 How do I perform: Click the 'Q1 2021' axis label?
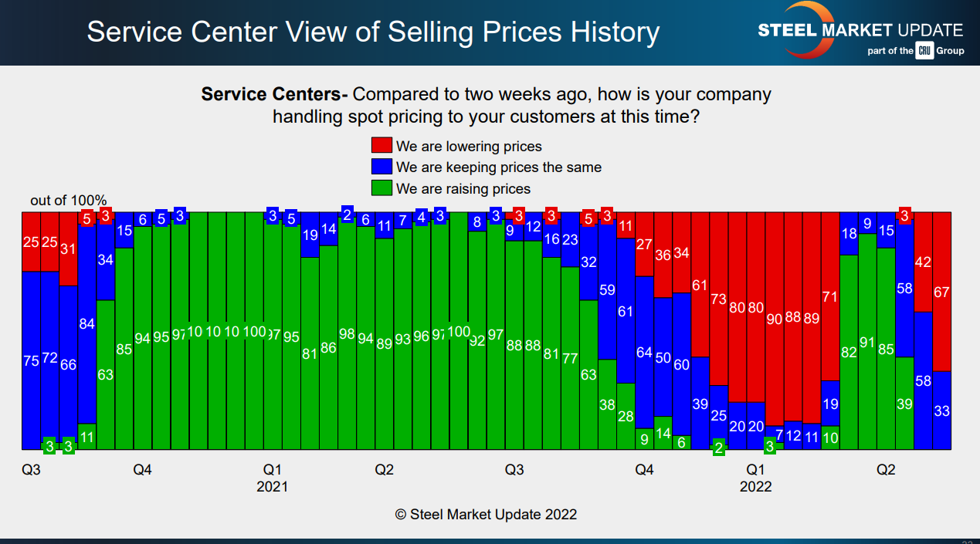click(272, 478)
